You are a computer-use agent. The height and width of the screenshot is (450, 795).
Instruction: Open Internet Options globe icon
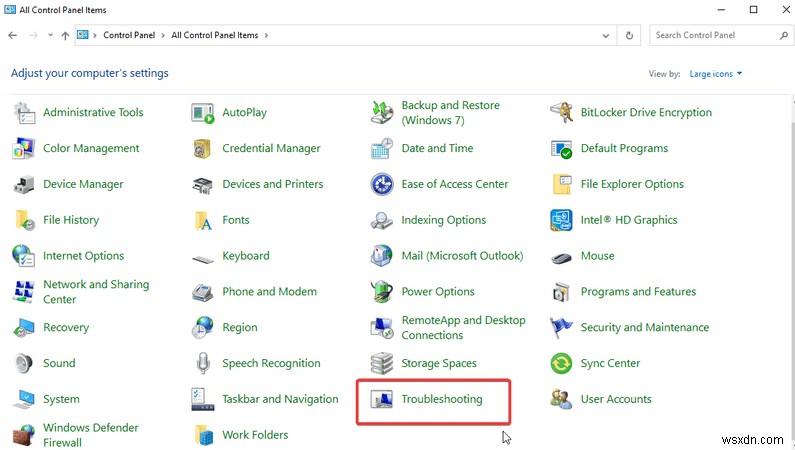pos(23,256)
